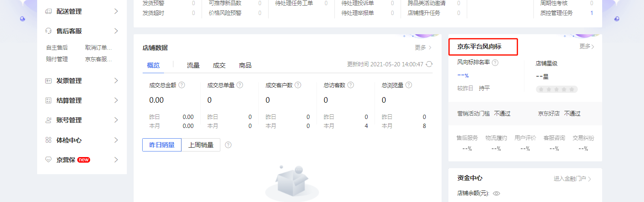Click help icon beside 风向标排名率
Image resolution: width=644 pixels, height=202 pixels.
click(x=495, y=63)
